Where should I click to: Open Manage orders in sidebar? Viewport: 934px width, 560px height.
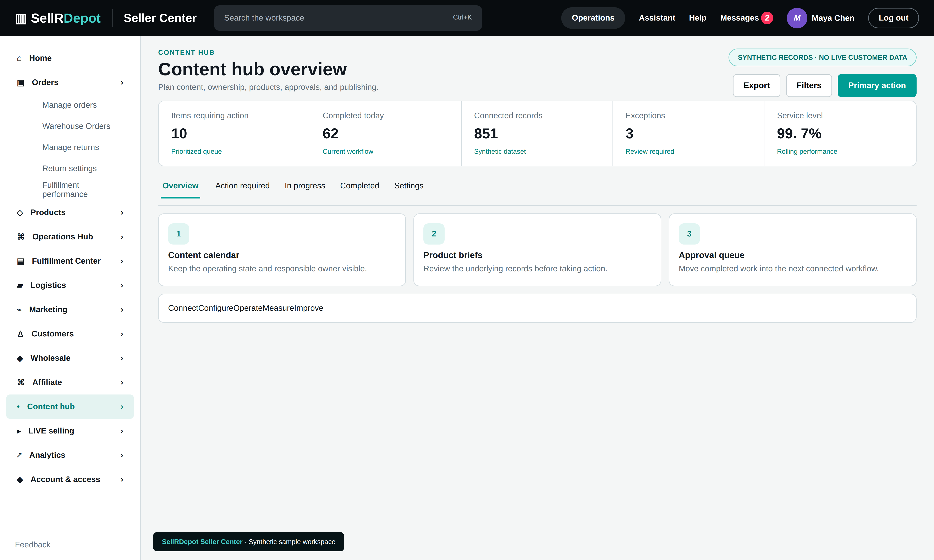(x=70, y=105)
